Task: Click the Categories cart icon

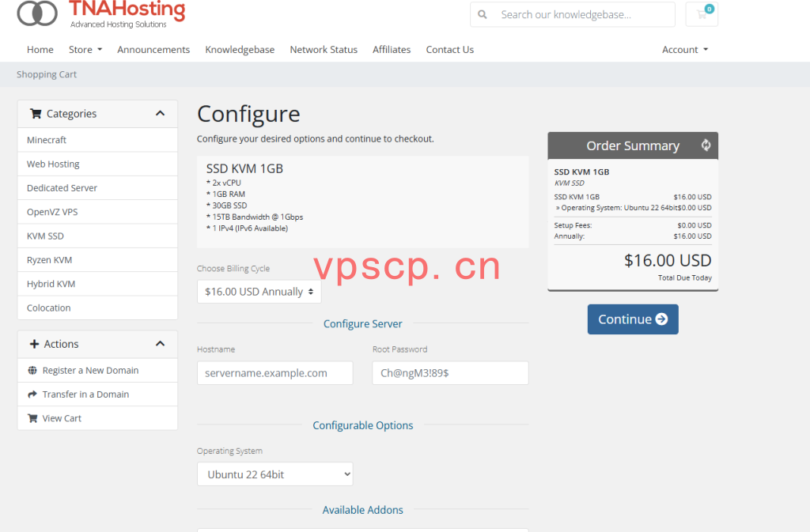Action: (x=36, y=114)
